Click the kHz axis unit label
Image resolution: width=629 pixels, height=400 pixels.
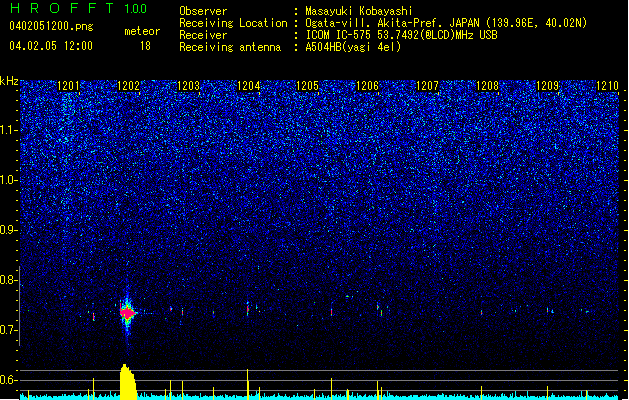pyautogui.click(x=9, y=81)
